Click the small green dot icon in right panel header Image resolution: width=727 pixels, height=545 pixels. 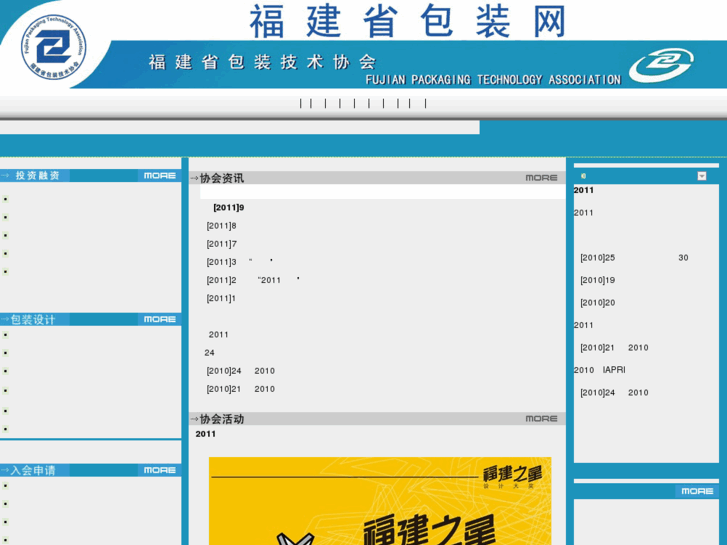point(583,176)
